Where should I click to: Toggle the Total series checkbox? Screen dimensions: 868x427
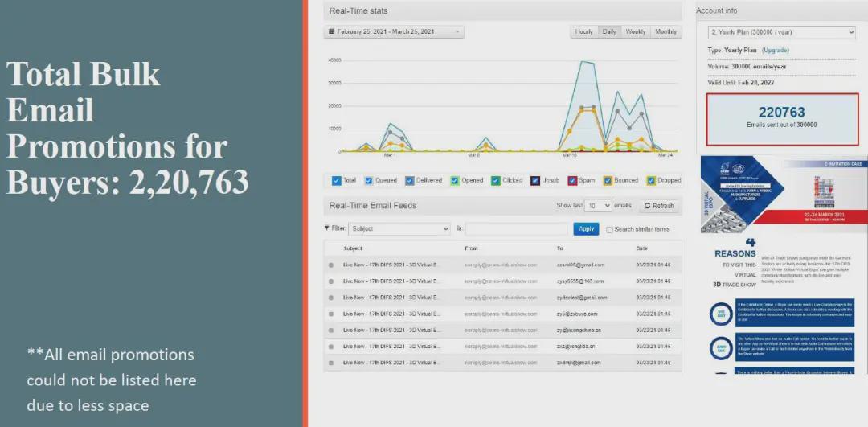337,181
